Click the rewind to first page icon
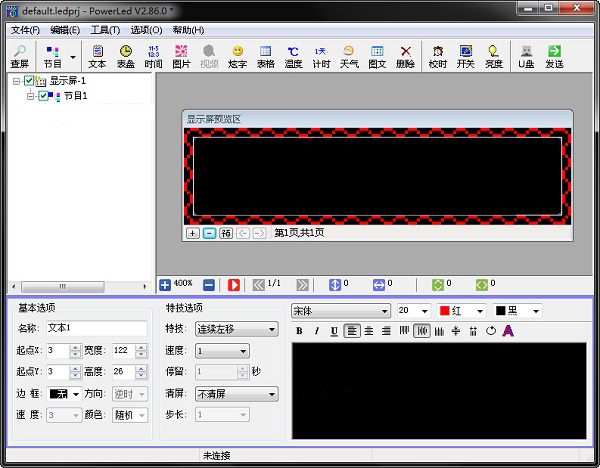600x468 pixels. click(x=259, y=285)
